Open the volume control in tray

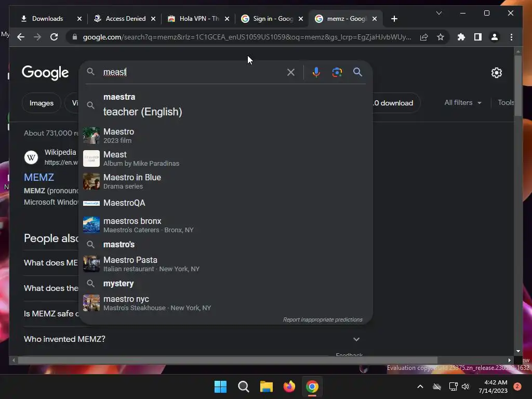tap(465, 387)
